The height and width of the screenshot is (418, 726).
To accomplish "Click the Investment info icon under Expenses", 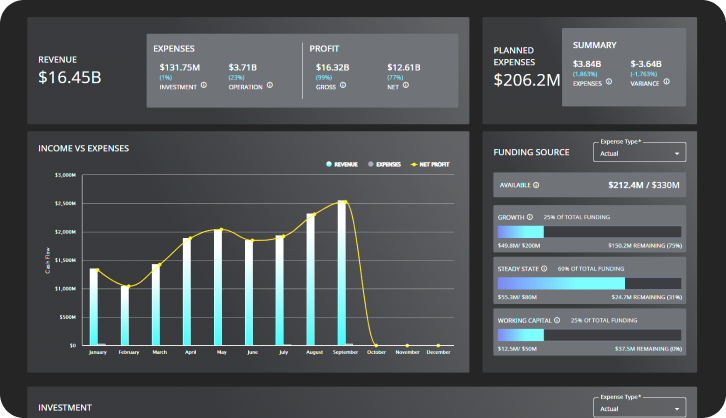I will click(203, 86).
